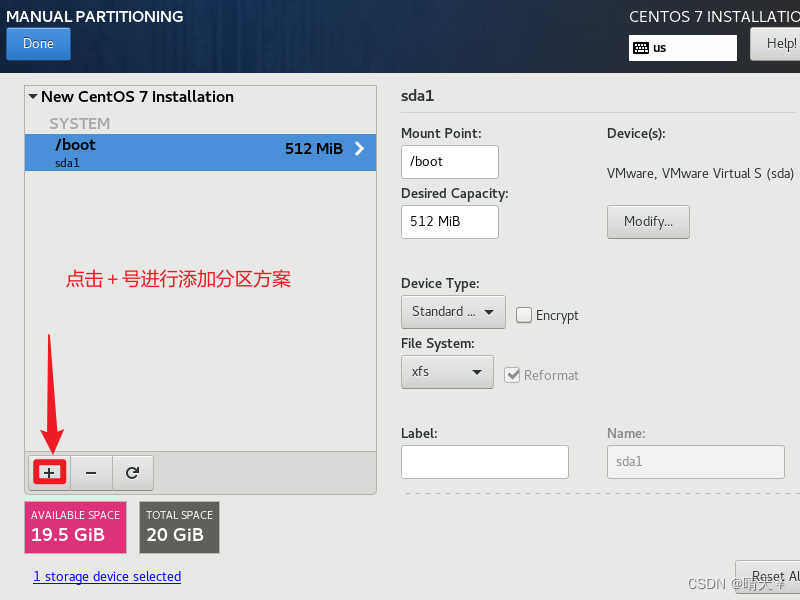Click the empty Label input field

(485, 462)
